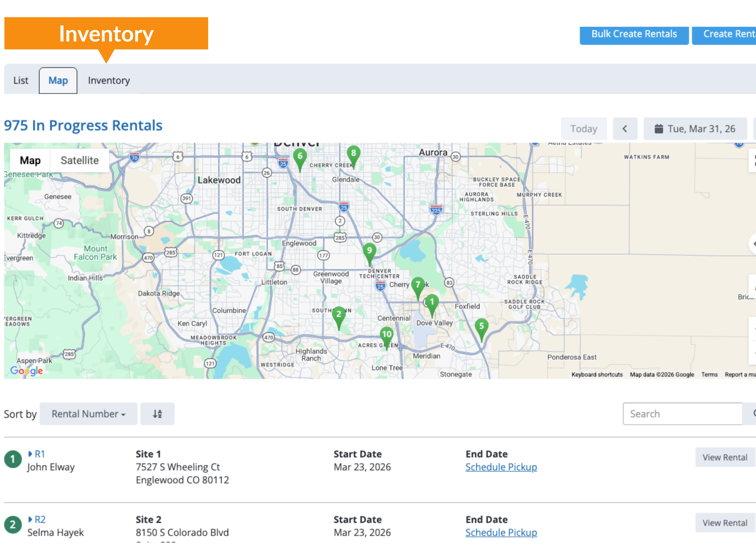The width and height of the screenshot is (756, 560).
Task: Go to previous day arrow
Action: coord(625,129)
